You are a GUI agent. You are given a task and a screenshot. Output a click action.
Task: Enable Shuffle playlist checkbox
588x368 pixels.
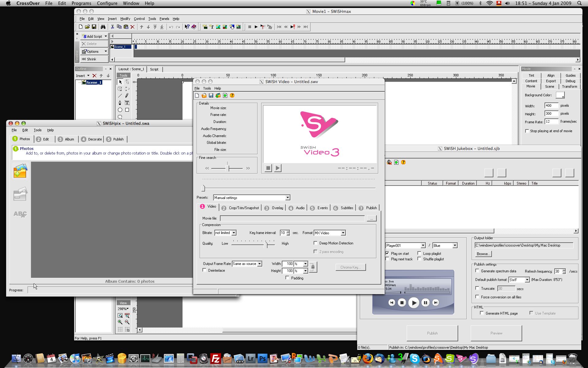(419, 259)
